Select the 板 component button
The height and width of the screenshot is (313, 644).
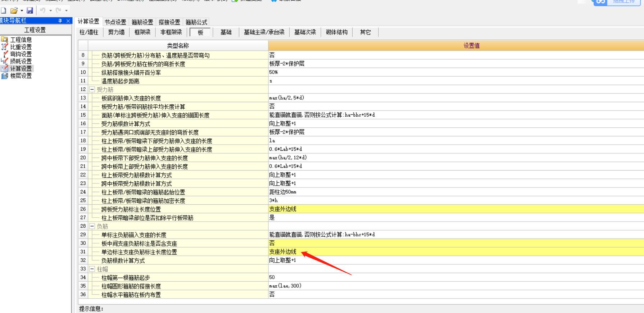tap(201, 32)
